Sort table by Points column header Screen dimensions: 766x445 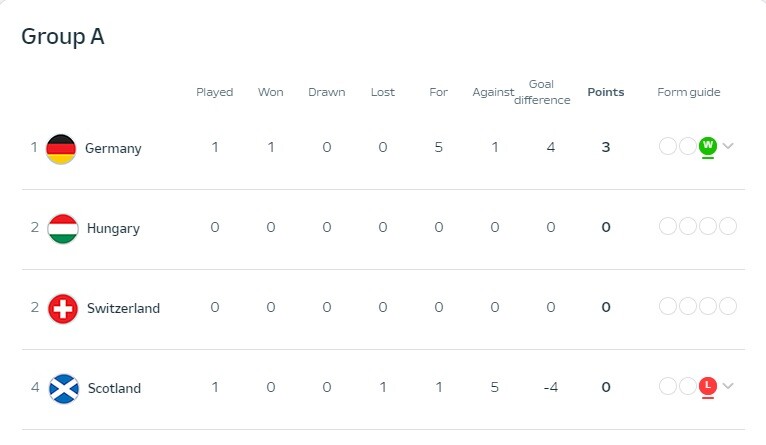point(606,92)
